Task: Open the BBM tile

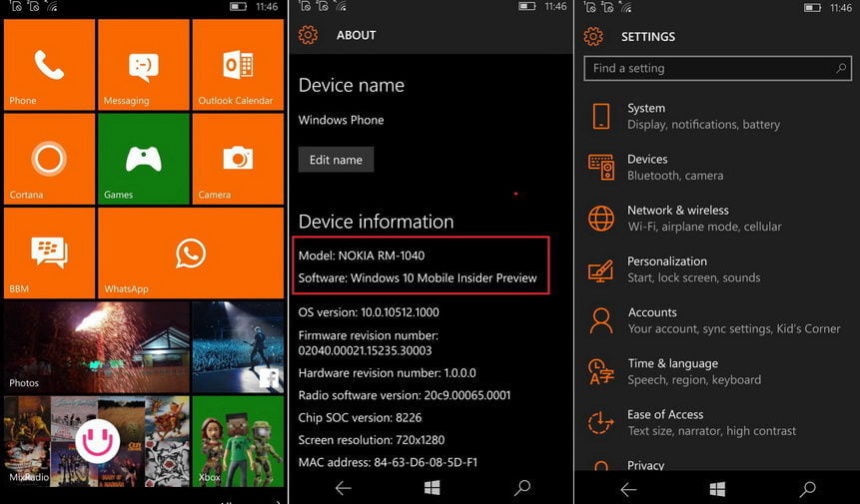Action: [49, 252]
